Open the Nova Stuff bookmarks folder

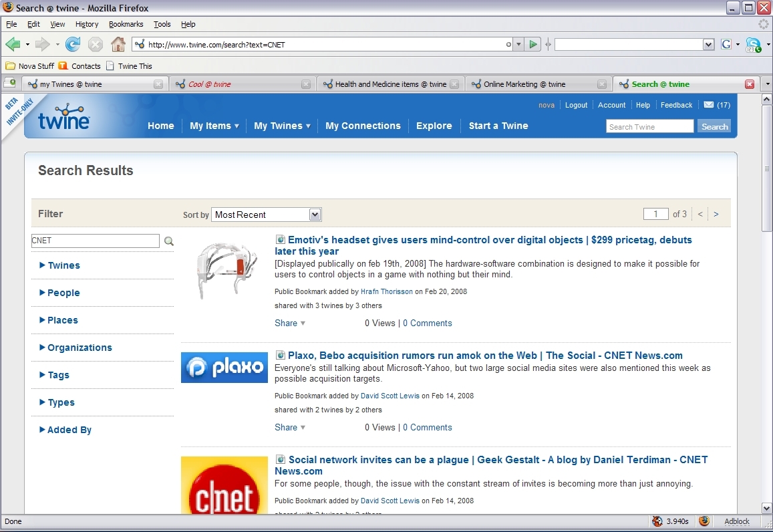point(29,66)
